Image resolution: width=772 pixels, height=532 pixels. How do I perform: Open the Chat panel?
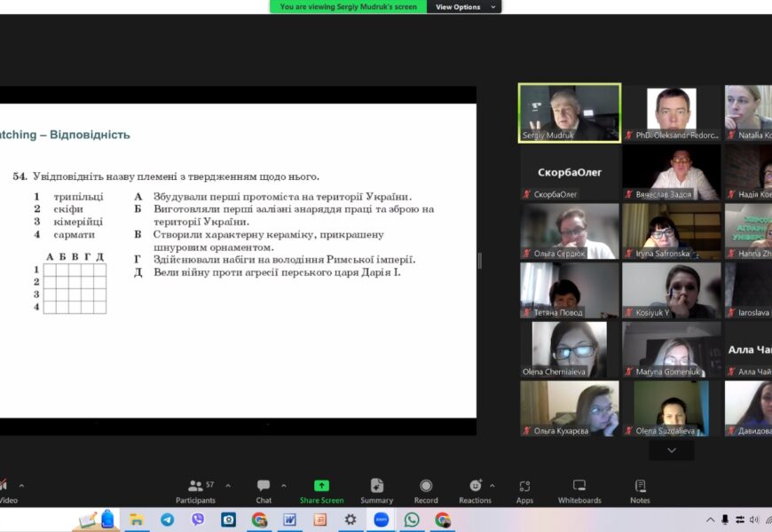[264, 490]
